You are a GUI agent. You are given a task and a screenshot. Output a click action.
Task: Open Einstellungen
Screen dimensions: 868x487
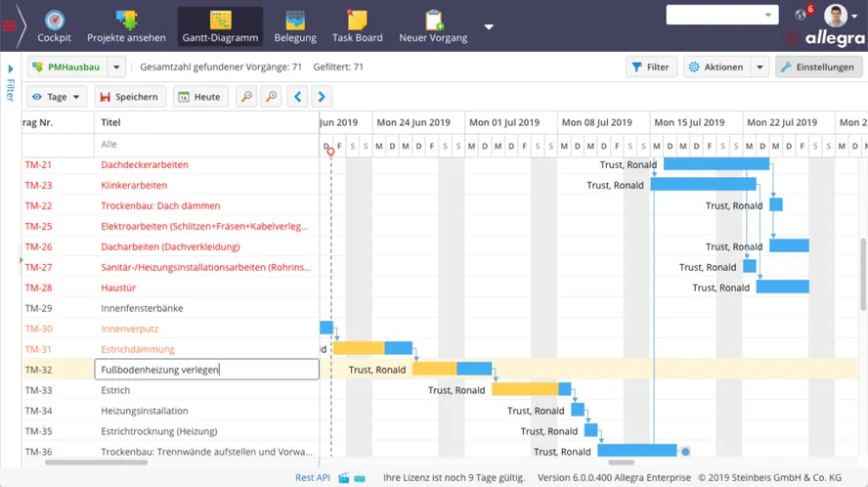tap(818, 67)
